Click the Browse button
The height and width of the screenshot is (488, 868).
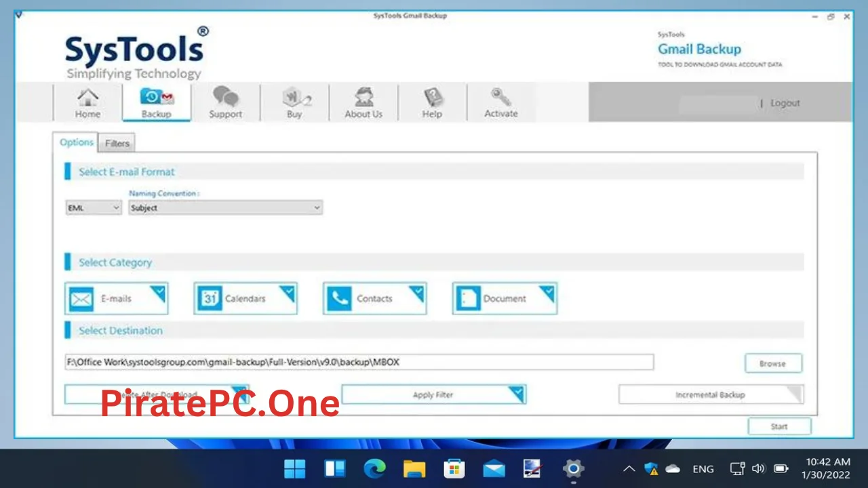coord(773,363)
